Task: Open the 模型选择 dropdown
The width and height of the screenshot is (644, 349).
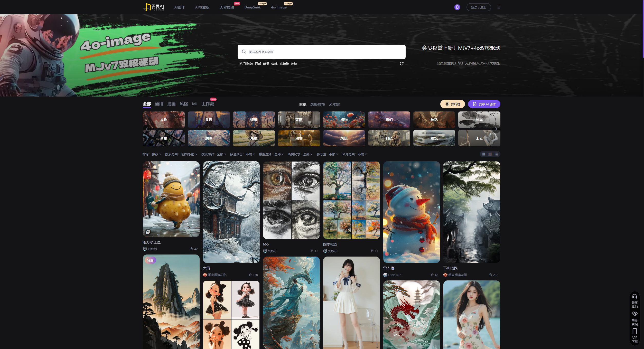Action: (x=271, y=154)
